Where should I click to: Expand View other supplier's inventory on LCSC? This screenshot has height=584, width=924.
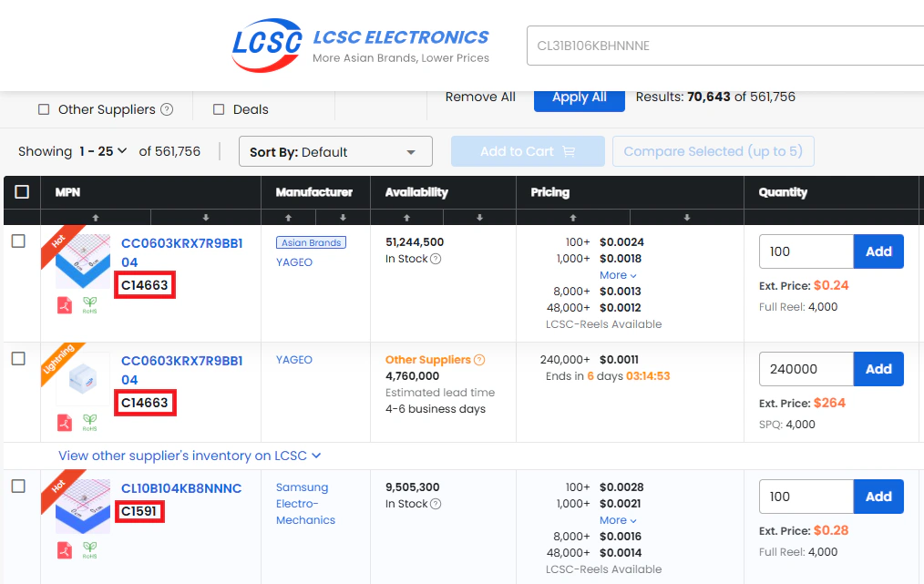click(x=190, y=456)
